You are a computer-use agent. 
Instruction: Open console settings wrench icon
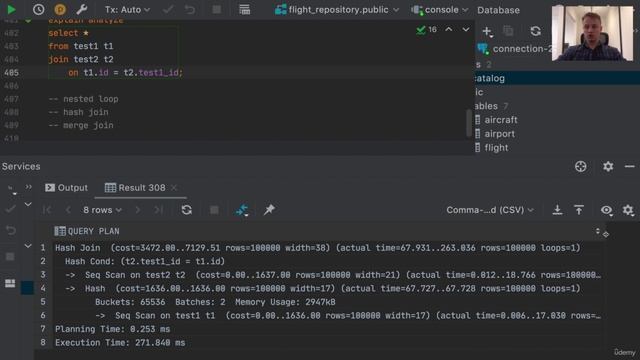pos(82,9)
